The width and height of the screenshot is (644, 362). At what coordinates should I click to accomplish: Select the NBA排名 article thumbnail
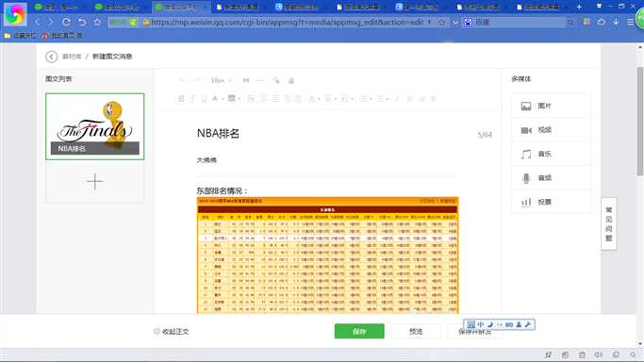coord(95,126)
